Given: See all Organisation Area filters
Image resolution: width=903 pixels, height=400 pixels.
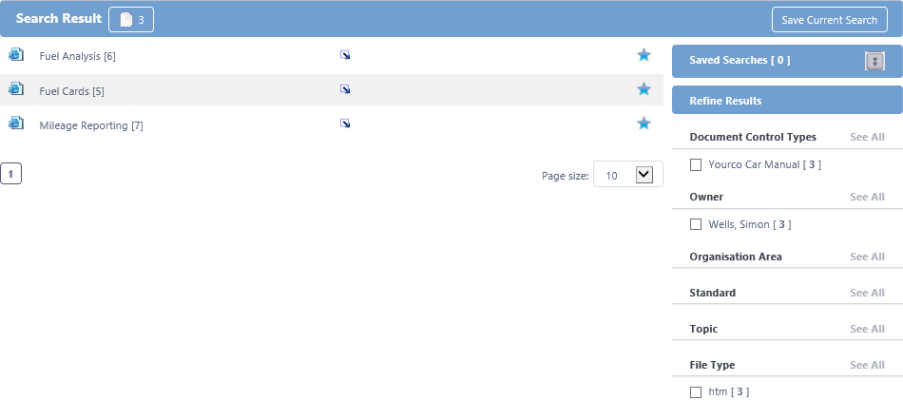Looking at the screenshot, I should click(x=867, y=257).
